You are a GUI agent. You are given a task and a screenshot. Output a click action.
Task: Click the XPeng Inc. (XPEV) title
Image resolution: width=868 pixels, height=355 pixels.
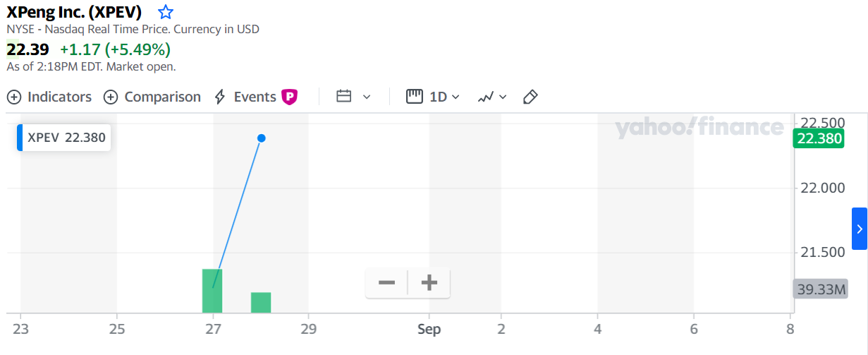[74, 12]
